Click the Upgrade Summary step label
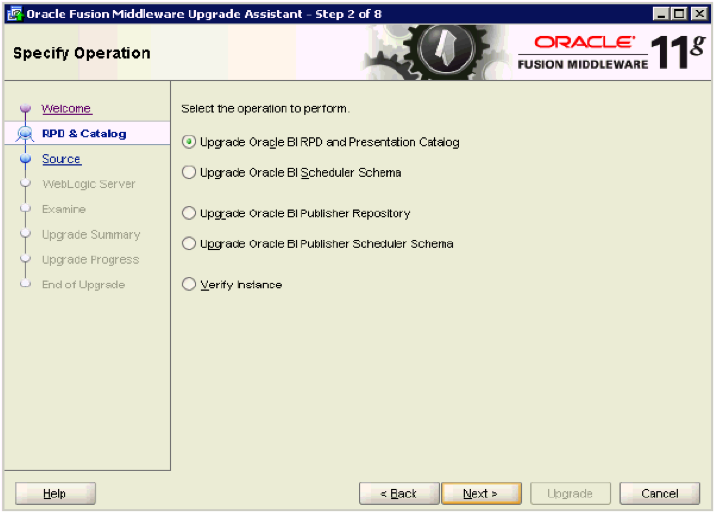The image size is (714, 513). click(91, 234)
